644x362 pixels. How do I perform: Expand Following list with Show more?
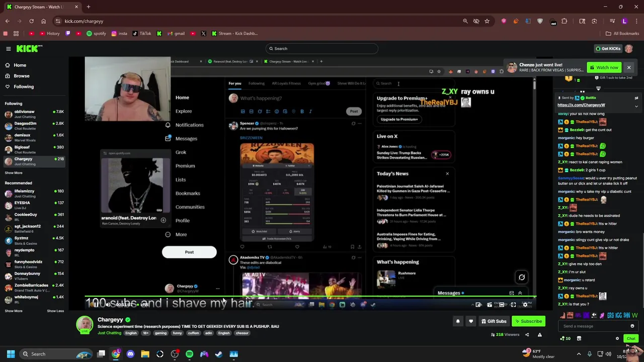point(14,173)
